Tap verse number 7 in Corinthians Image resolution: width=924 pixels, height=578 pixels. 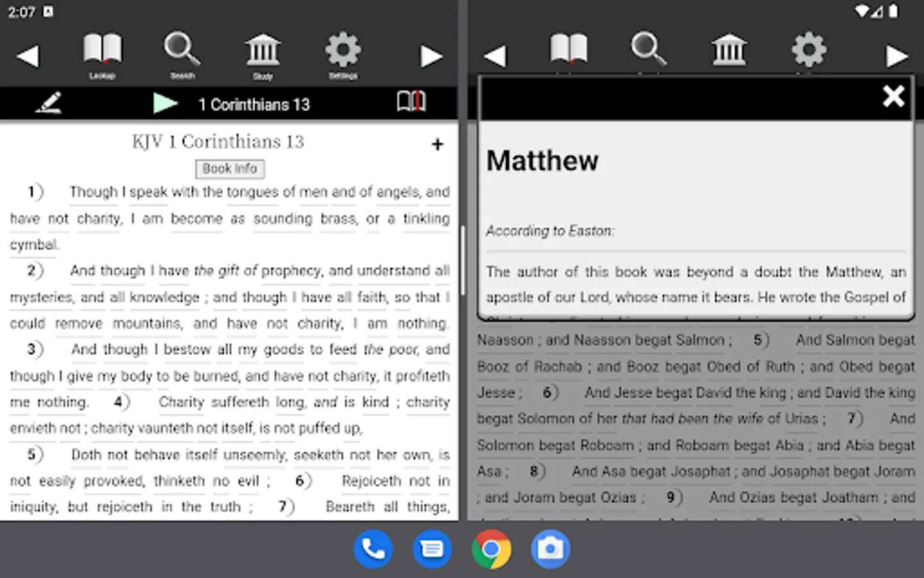point(286,507)
